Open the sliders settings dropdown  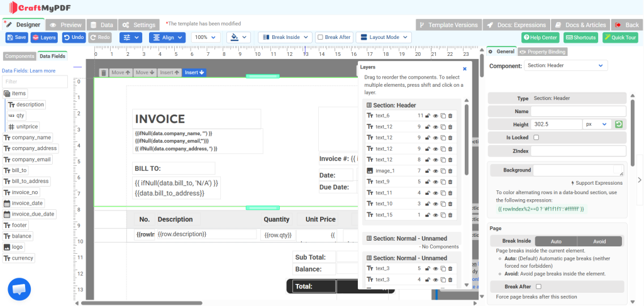coord(131,37)
